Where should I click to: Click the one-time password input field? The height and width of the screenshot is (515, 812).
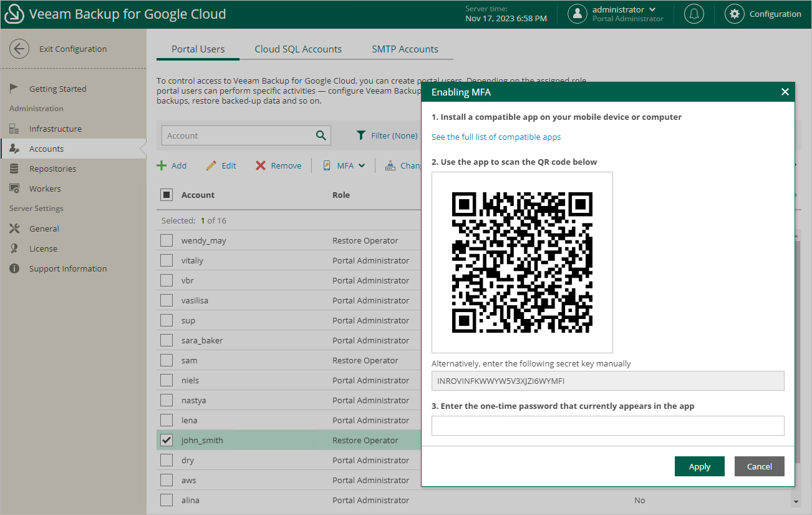tap(607, 426)
